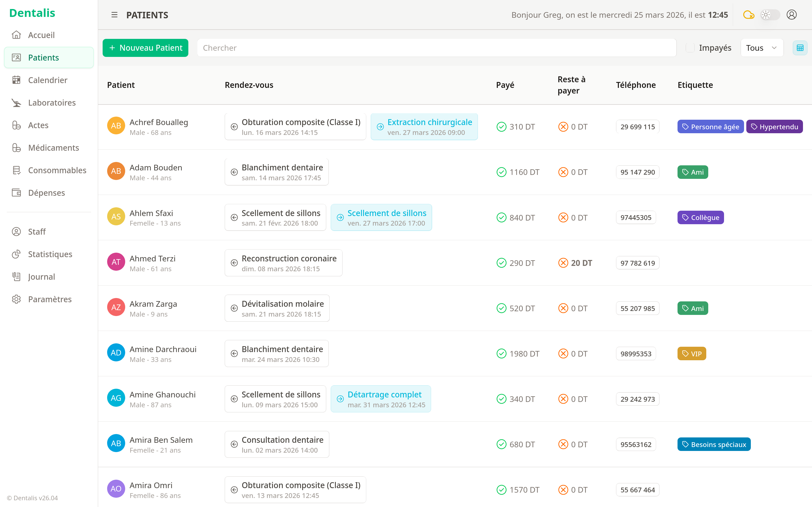The image size is (812, 507).
Task: Click the red unpaid icon beside 20 DT
Action: tap(563, 263)
